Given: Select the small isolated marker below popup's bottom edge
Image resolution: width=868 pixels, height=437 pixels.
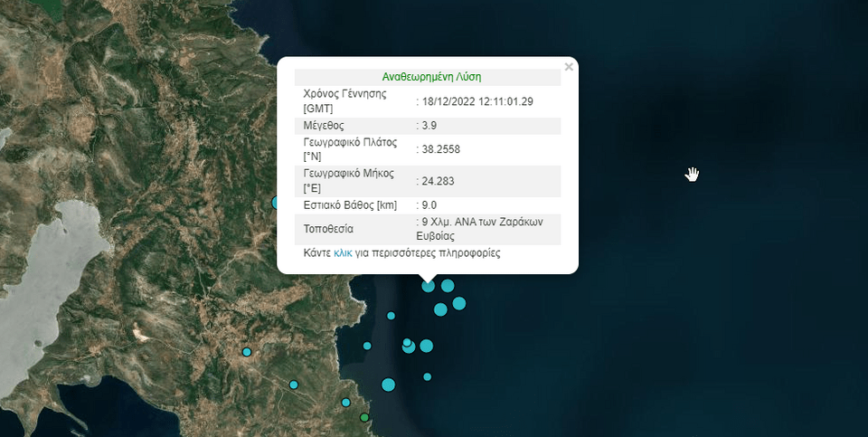Looking at the screenshot, I should click(391, 316).
